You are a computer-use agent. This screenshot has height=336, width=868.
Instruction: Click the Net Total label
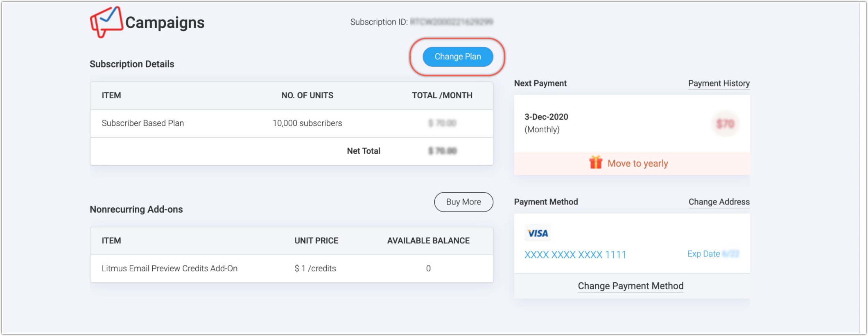[x=364, y=151]
